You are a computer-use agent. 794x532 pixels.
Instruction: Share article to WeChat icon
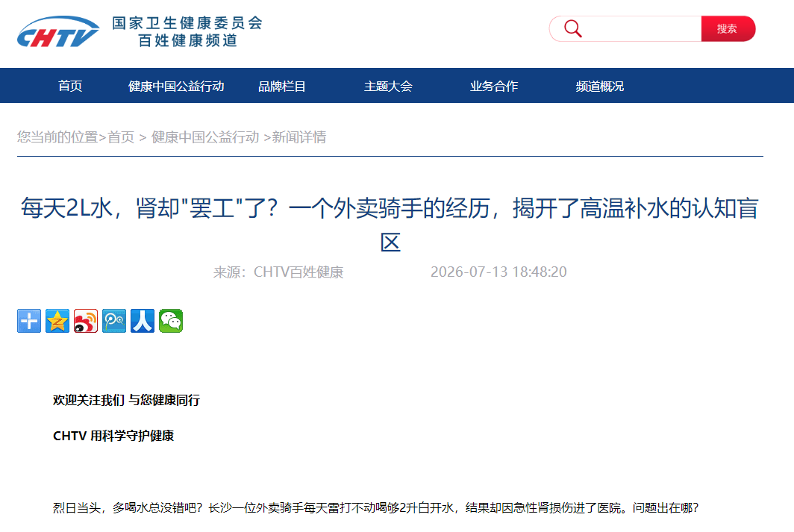click(x=171, y=321)
